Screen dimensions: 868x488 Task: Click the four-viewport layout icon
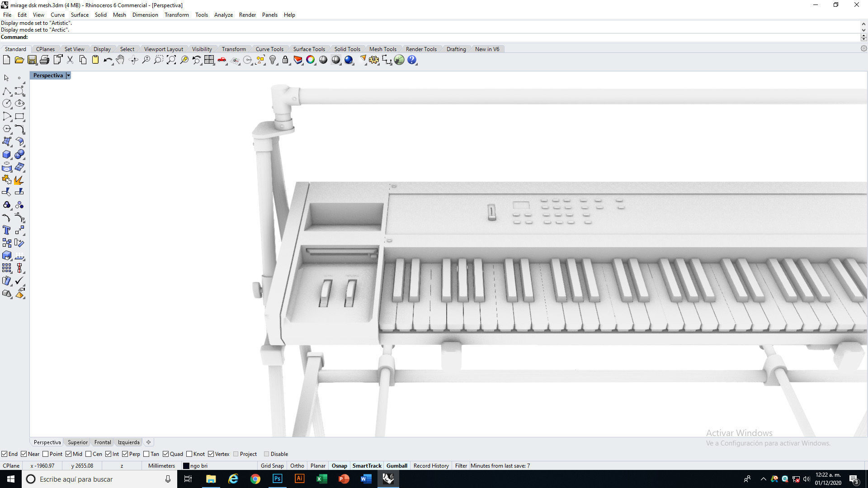pos(209,60)
